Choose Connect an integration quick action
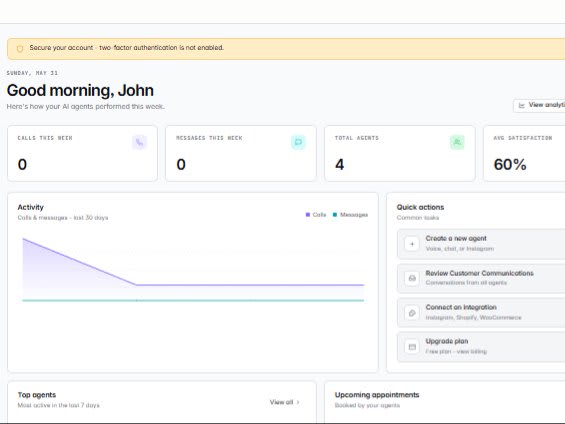 481,312
